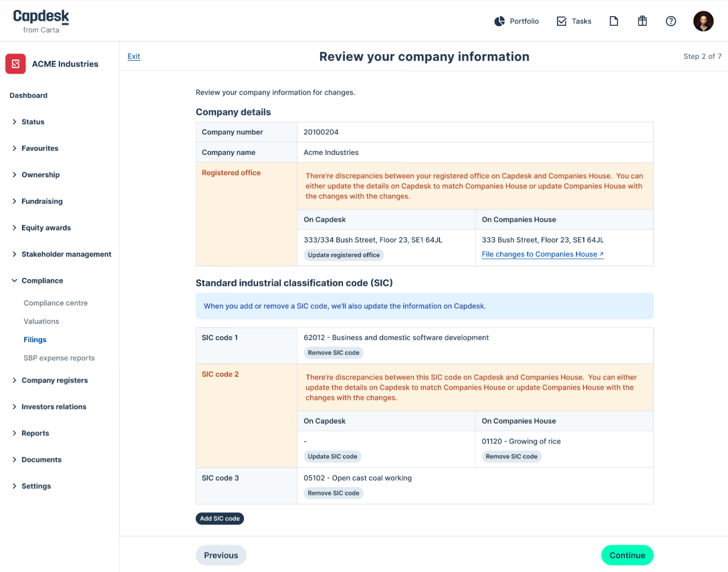Remove the 01120 Growing of rice code
728x572 pixels.
pyautogui.click(x=511, y=457)
